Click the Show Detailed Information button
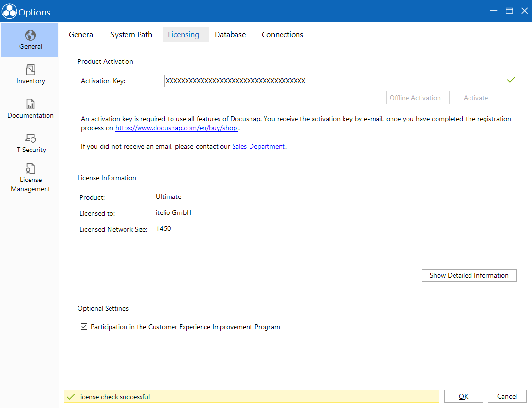The height and width of the screenshot is (408, 532). click(x=469, y=275)
